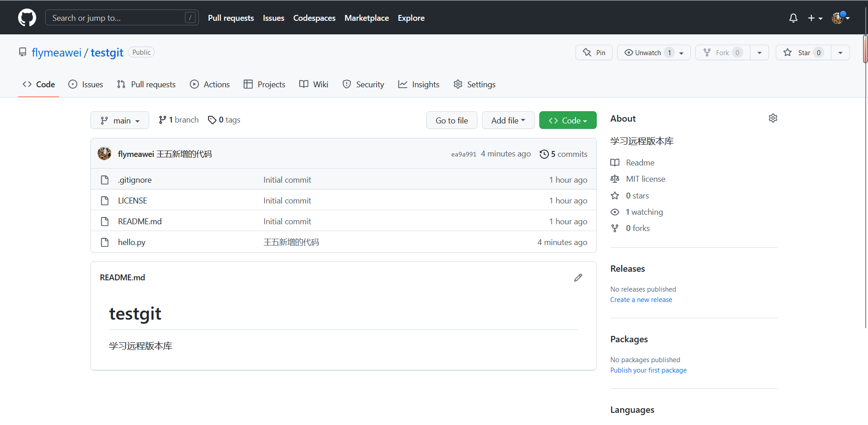Edit About details with gear icon

coord(773,118)
